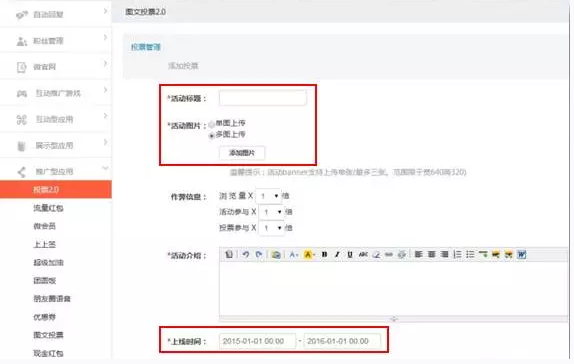Open the 活动参与 multiplier dropdown
Screen dimensions: 574x364
tap(272, 212)
